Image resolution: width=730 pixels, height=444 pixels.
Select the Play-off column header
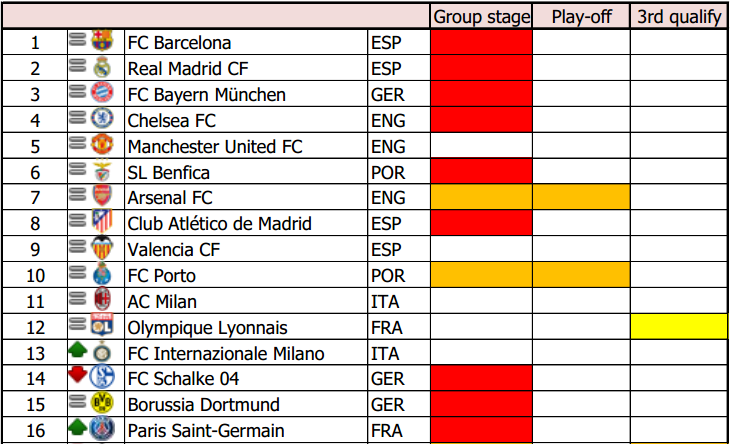pos(581,17)
